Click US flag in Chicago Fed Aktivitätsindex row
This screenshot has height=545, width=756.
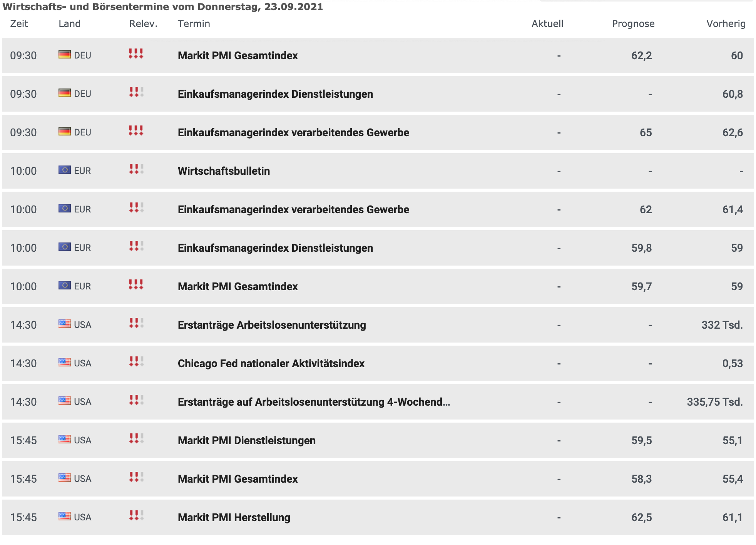pyautogui.click(x=65, y=363)
